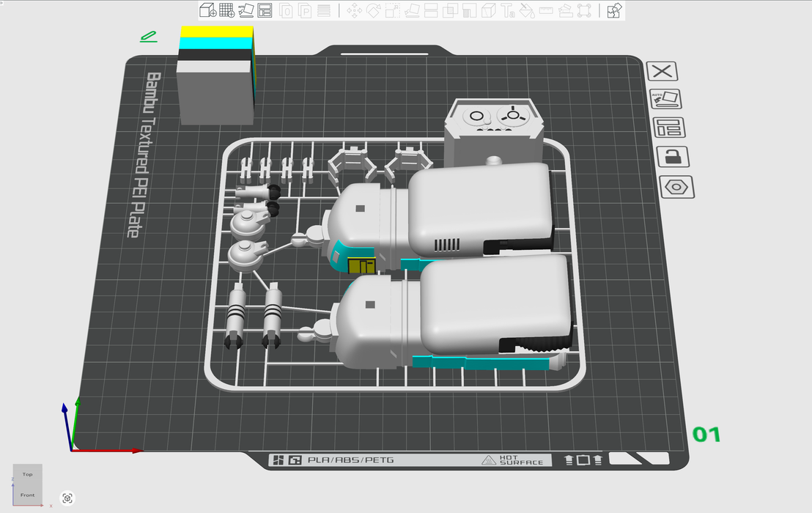Arrange all objects using toolbar icon
The height and width of the screenshot is (513, 812).
click(265, 10)
